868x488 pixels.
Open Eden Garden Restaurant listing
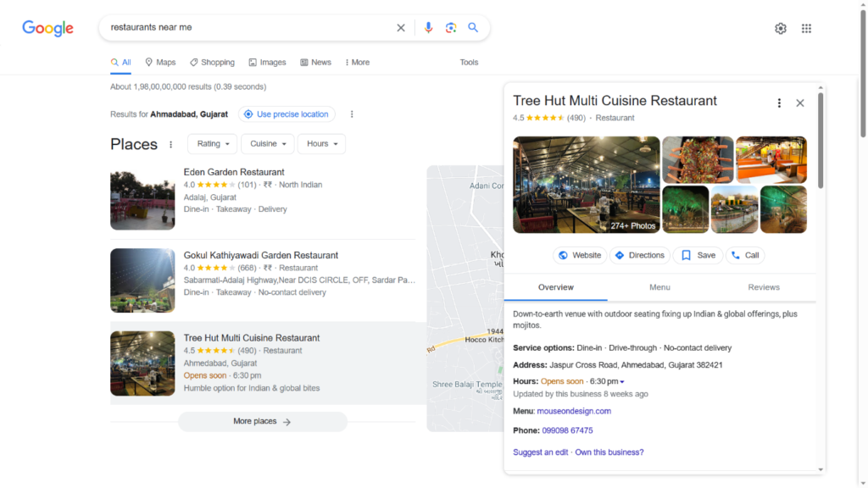(x=234, y=172)
